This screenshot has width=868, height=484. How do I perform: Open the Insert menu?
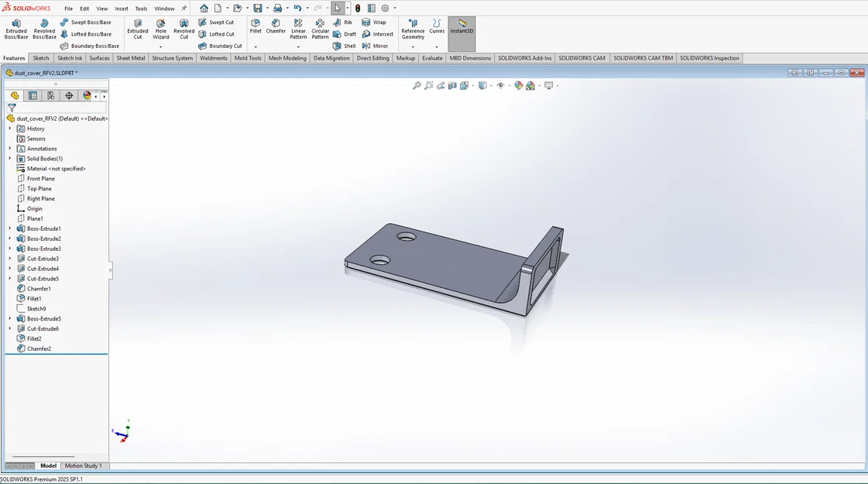pos(122,9)
